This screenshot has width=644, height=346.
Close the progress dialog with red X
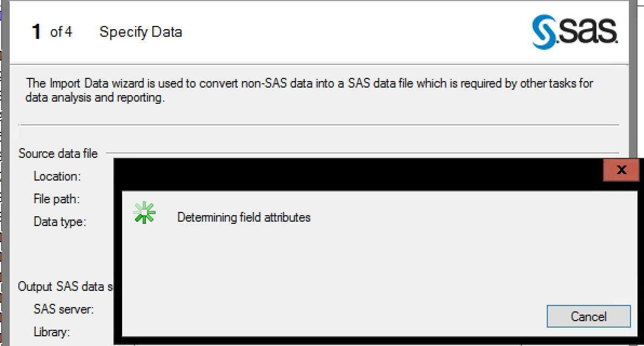(x=621, y=170)
